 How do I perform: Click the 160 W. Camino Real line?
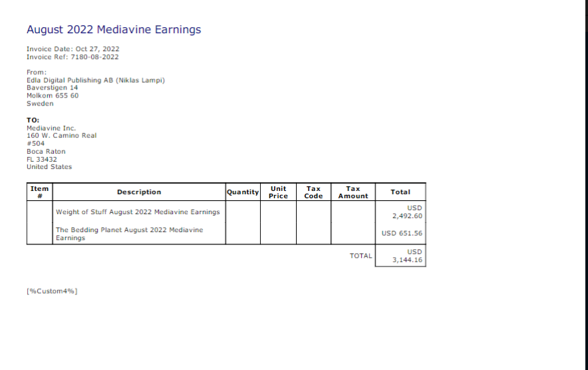62,135
